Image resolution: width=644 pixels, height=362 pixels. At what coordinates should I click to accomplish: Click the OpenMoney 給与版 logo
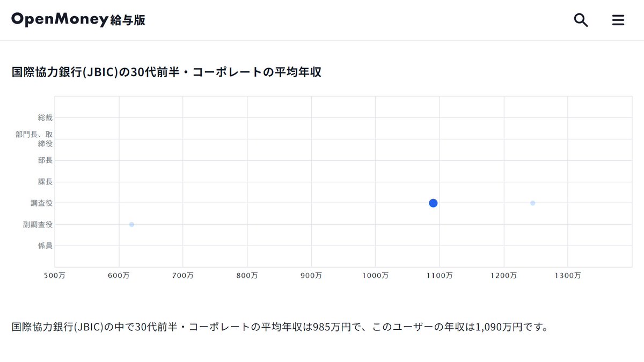[78, 20]
